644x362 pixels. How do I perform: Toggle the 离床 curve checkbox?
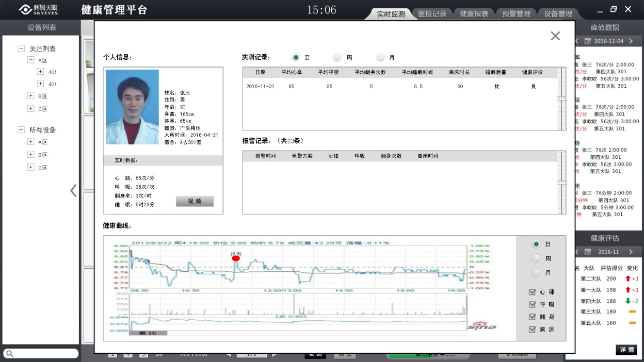click(533, 330)
